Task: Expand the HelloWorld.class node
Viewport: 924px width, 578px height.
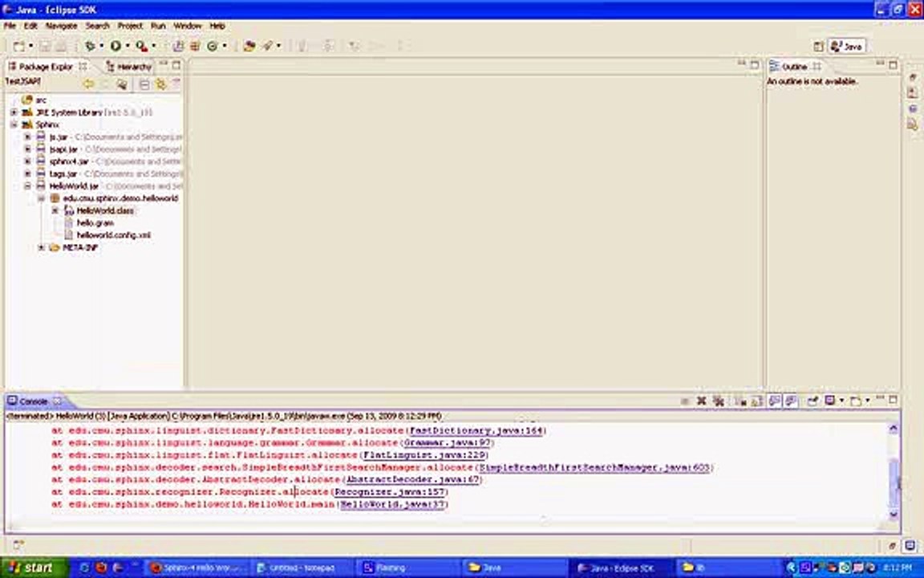Action: pos(55,210)
